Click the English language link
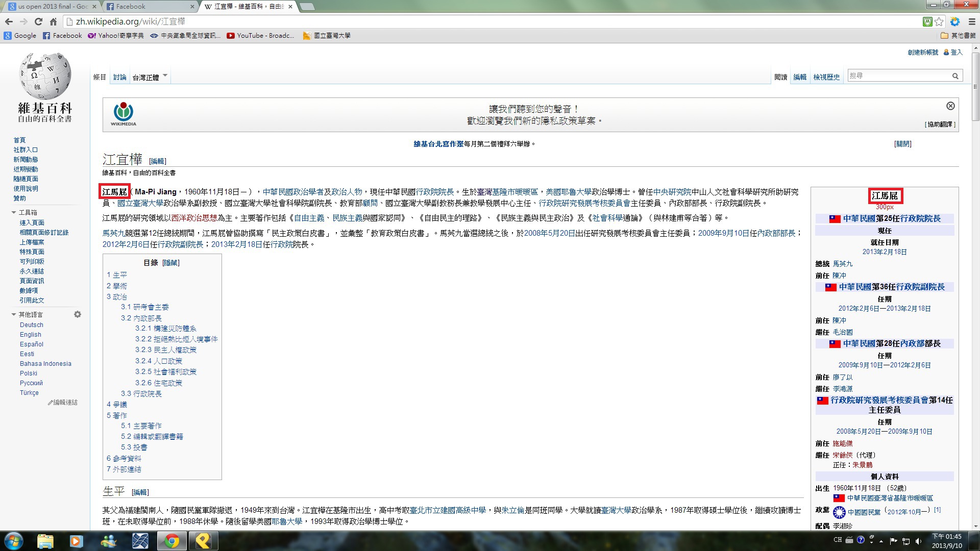 tap(31, 335)
